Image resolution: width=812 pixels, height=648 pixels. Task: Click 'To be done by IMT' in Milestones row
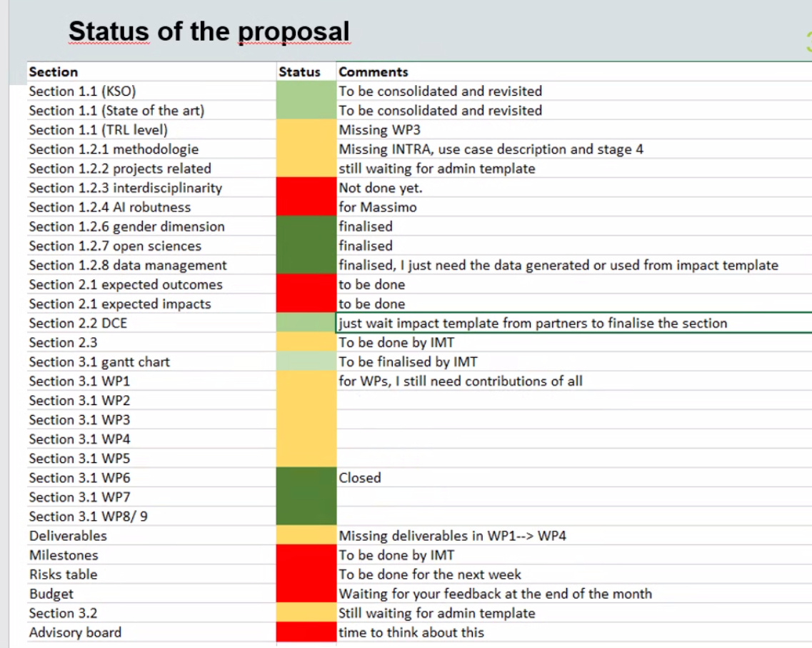click(396, 555)
